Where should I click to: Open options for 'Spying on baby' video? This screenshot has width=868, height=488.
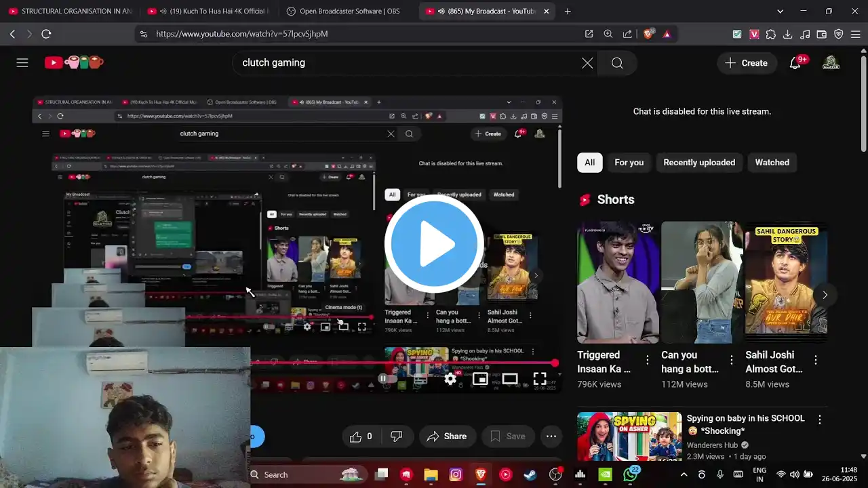coord(820,420)
